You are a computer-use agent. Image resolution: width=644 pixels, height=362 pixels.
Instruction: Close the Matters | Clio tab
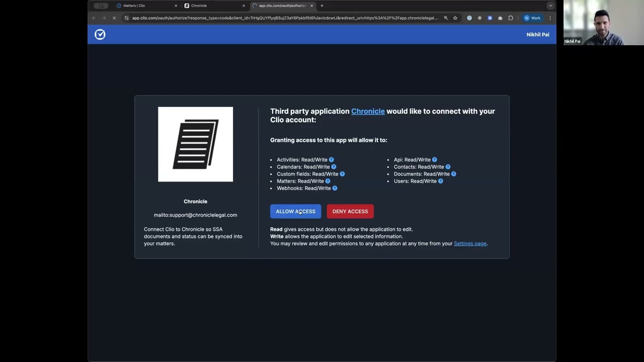coord(176,6)
